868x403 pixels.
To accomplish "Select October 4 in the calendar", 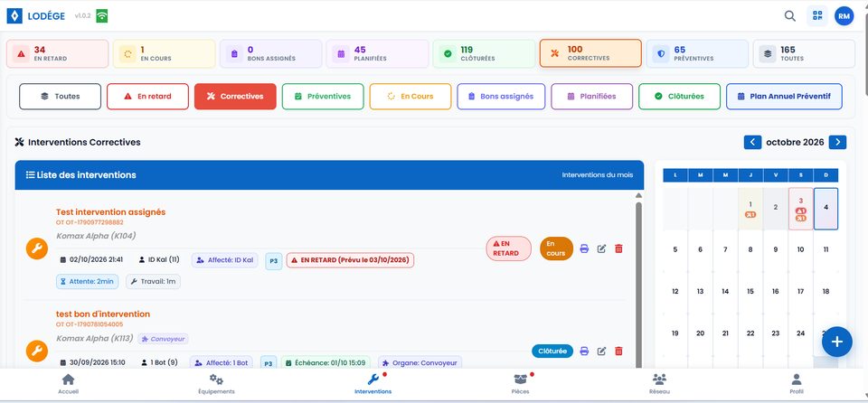I will (x=826, y=209).
